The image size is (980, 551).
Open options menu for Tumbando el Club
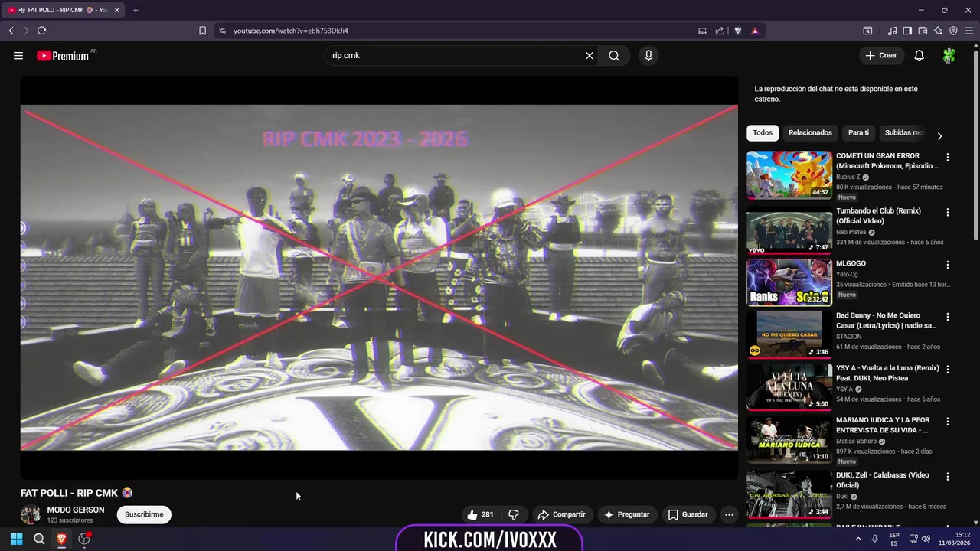coord(948,212)
